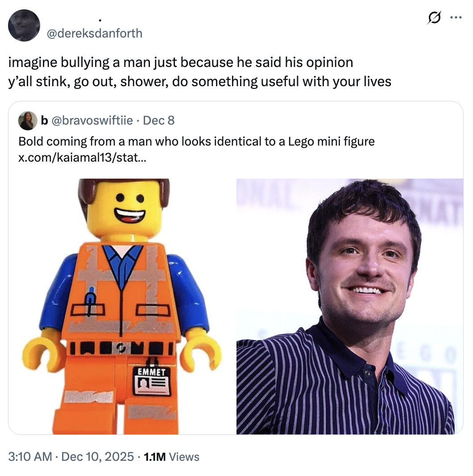Viewport: 473px width, 476px height.
Task: Click the Grok slashed-circle icon
Action: (x=434, y=17)
